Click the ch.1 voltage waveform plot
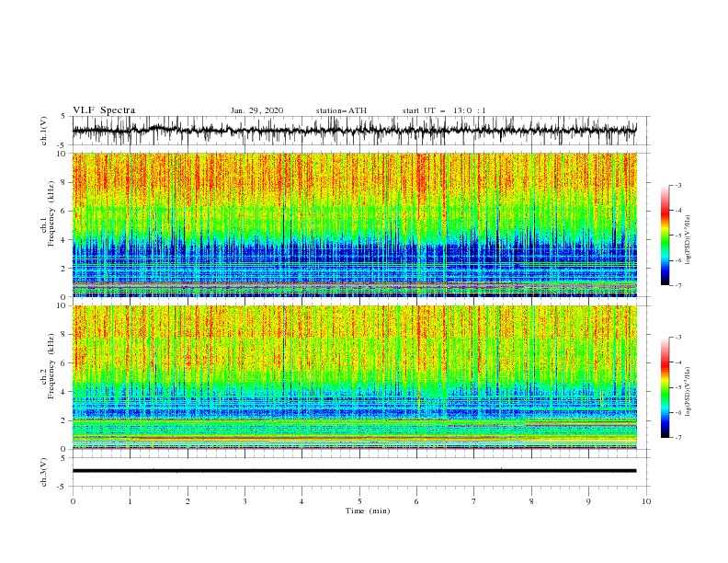 coord(354,131)
